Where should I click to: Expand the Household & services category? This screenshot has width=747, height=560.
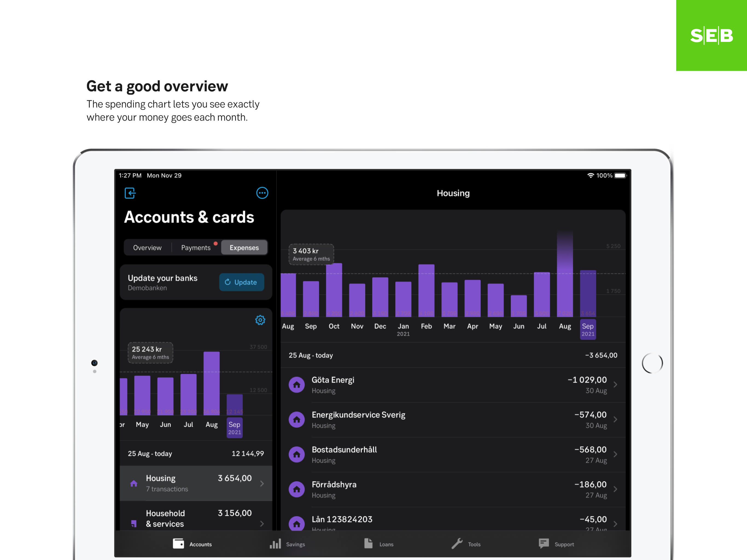[x=196, y=518]
